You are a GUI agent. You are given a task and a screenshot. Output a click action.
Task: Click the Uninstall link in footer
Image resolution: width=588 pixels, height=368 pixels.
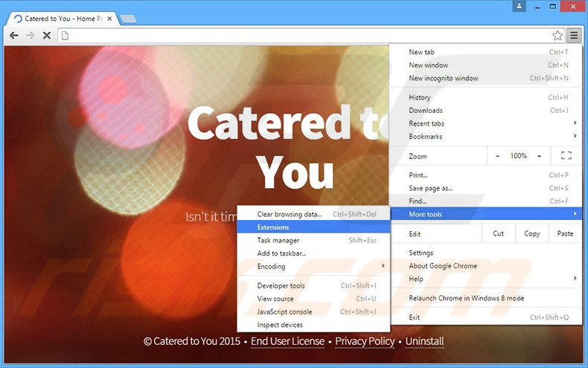pos(424,341)
